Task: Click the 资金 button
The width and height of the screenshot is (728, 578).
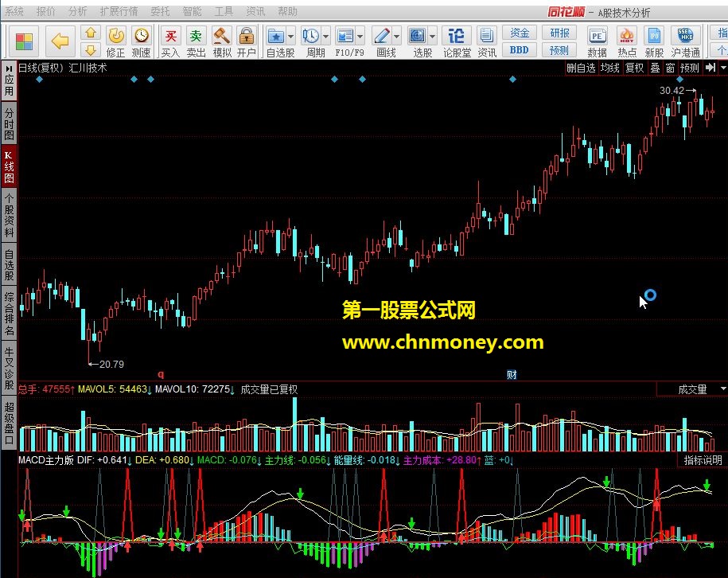Action: point(520,33)
